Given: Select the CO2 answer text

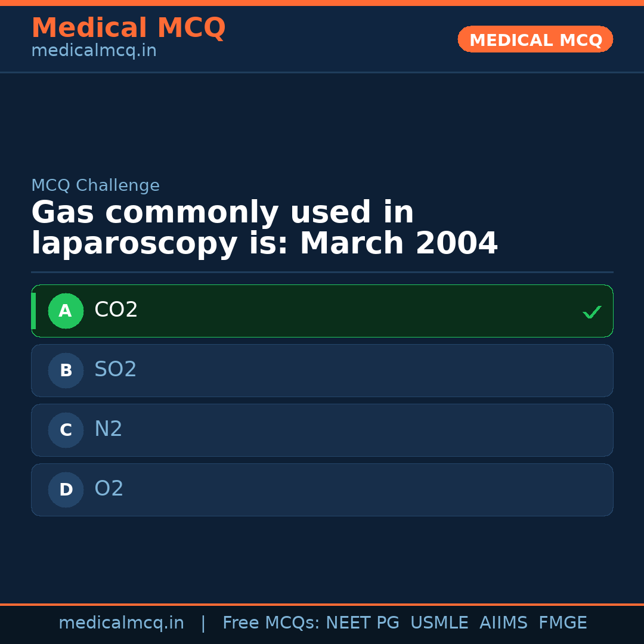Looking at the screenshot, I should click(116, 310).
